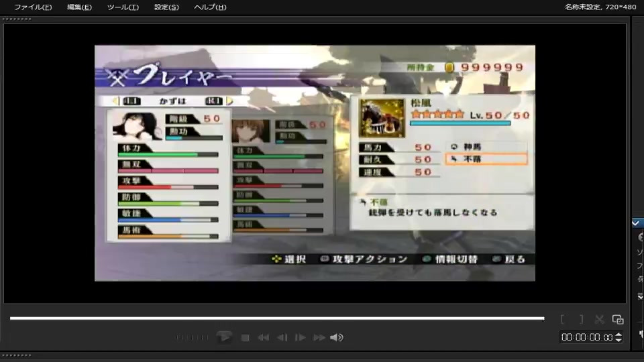Step back one frame
The image size is (644, 362).
pos(282,337)
